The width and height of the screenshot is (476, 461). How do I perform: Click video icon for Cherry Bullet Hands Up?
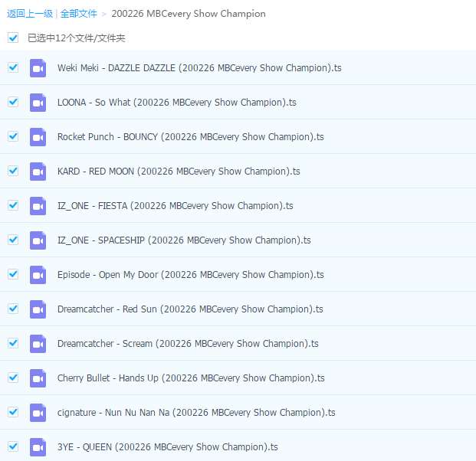(38, 378)
